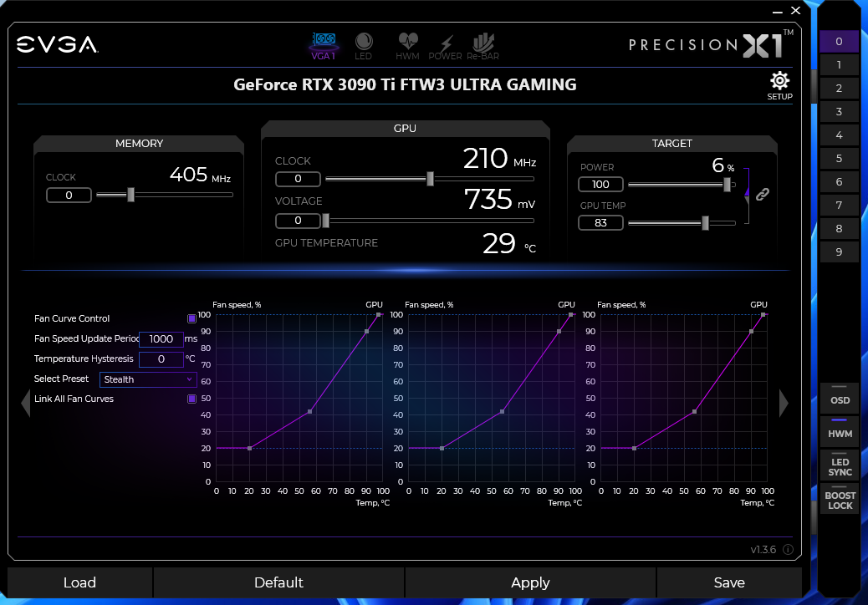Click the GPU voltage slider handle
This screenshot has width=868, height=605.
tap(326, 221)
